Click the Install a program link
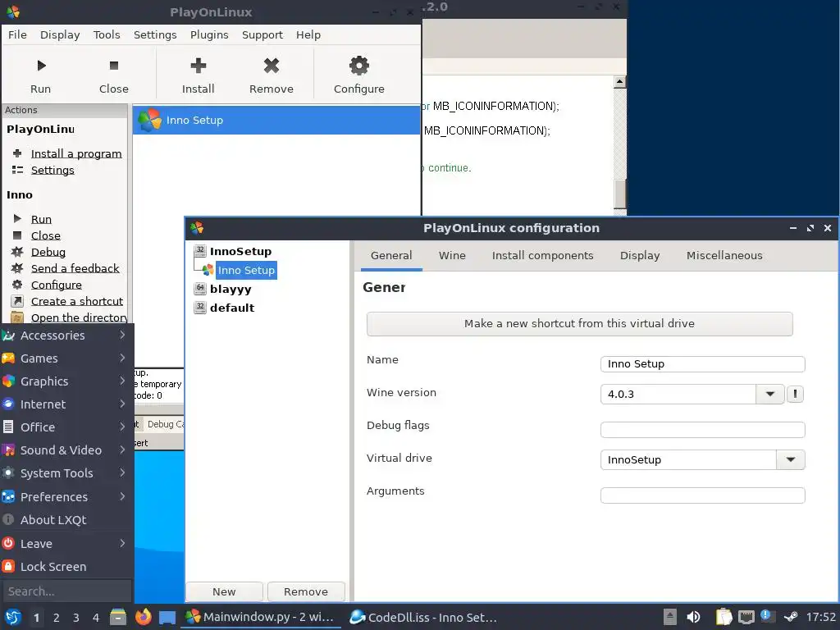 click(76, 153)
